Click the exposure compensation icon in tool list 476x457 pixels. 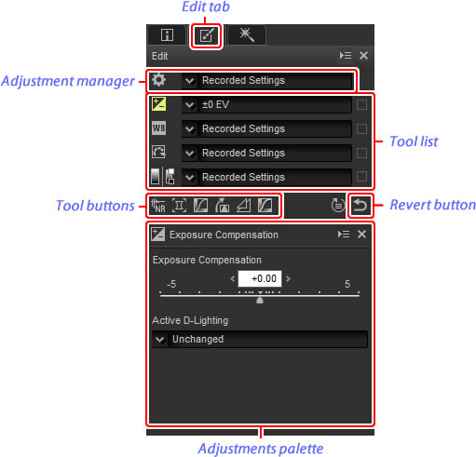[x=158, y=104]
